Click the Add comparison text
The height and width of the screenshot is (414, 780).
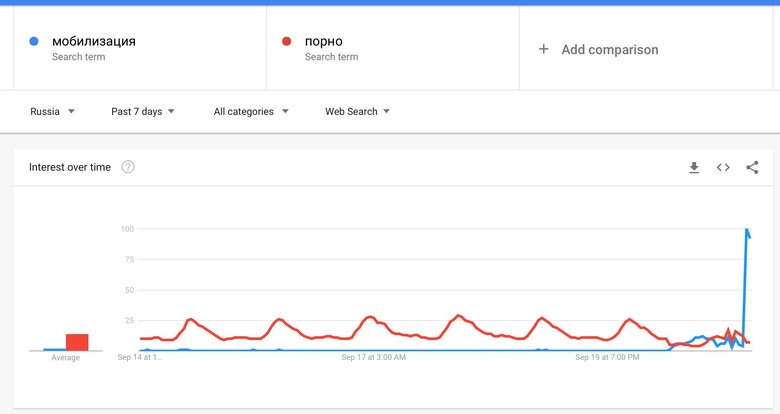[610, 49]
